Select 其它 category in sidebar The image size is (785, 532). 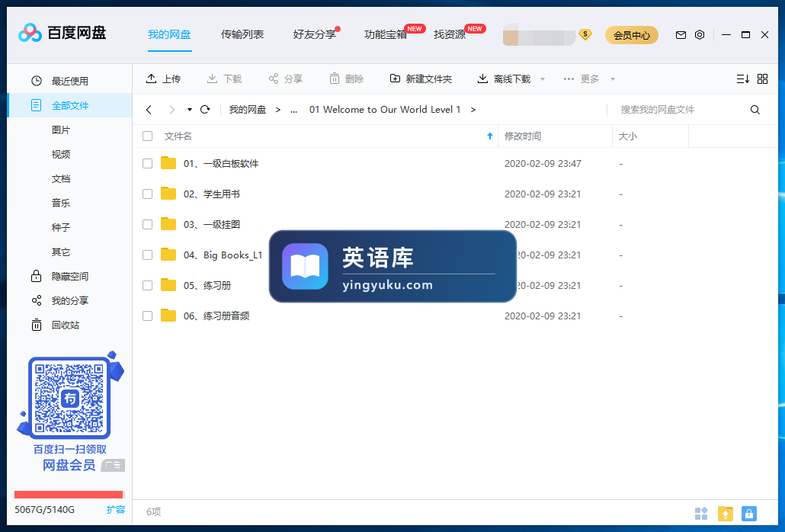[61, 252]
